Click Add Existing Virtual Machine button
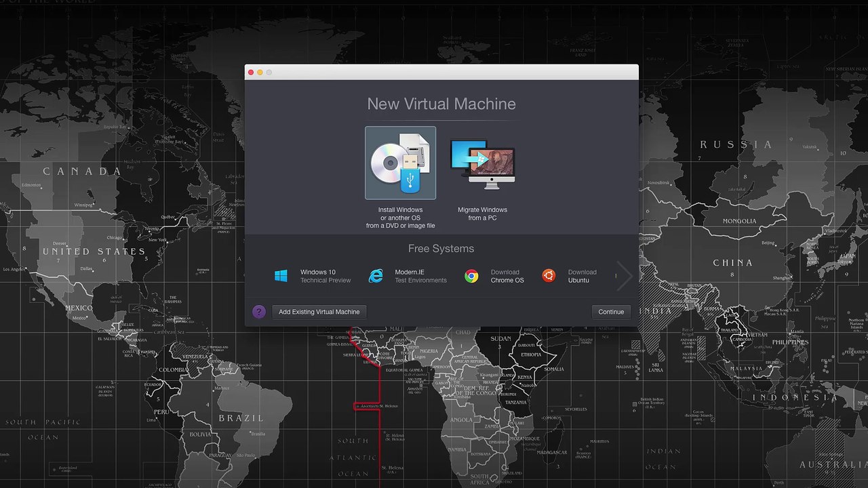The width and height of the screenshot is (868, 488). (319, 312)
